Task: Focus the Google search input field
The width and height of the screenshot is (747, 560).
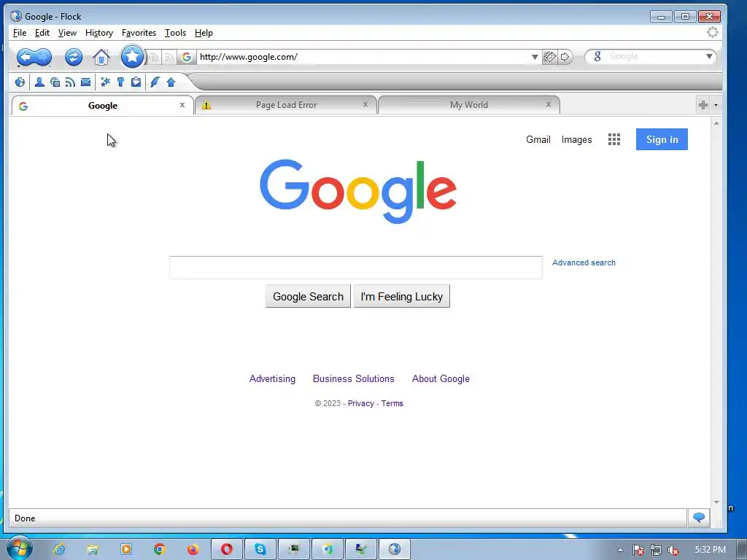Action: 356,268
